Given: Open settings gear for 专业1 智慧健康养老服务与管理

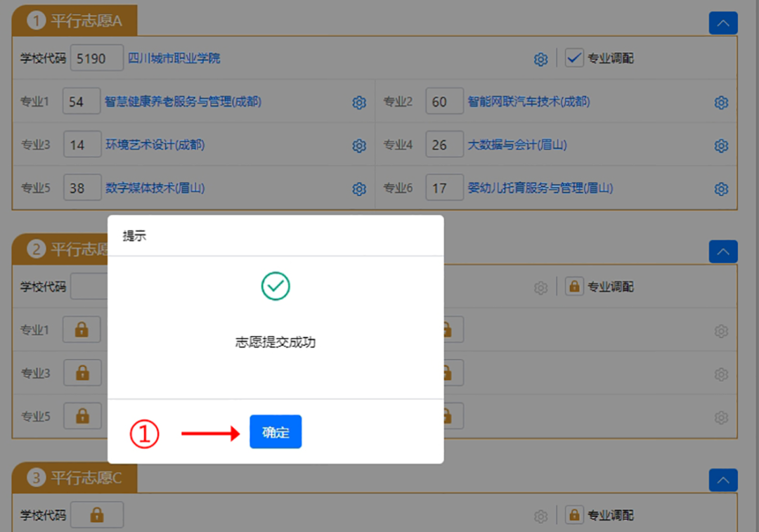Looking at the screenshot, I should point(359,103).
